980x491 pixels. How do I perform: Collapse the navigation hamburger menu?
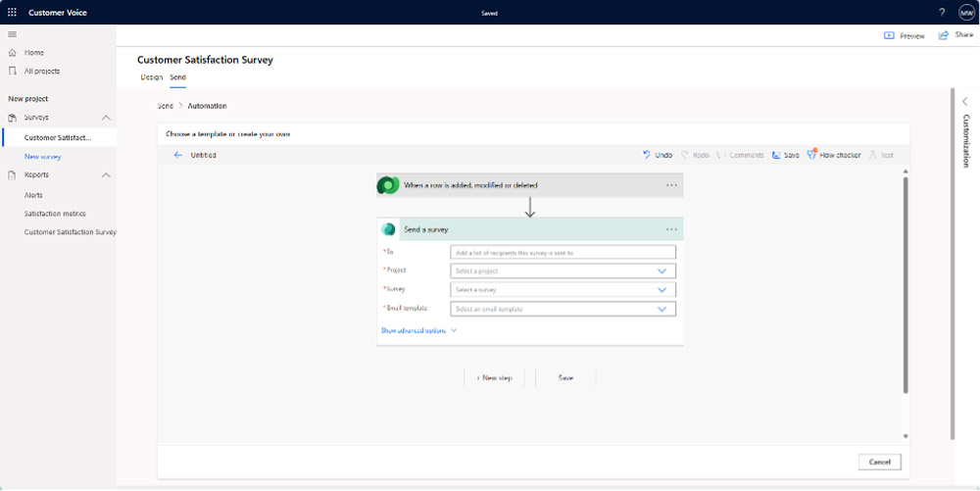[12, 33]
